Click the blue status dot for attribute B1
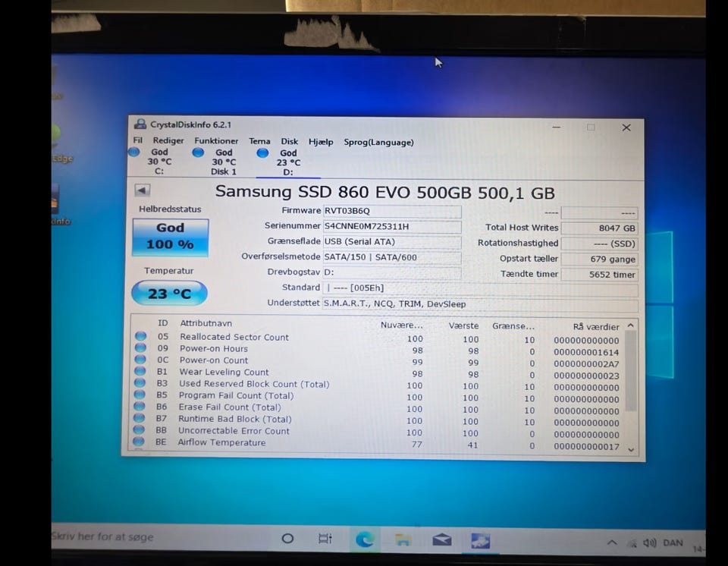Screen dimensions: 728x566 coord(140,371)
